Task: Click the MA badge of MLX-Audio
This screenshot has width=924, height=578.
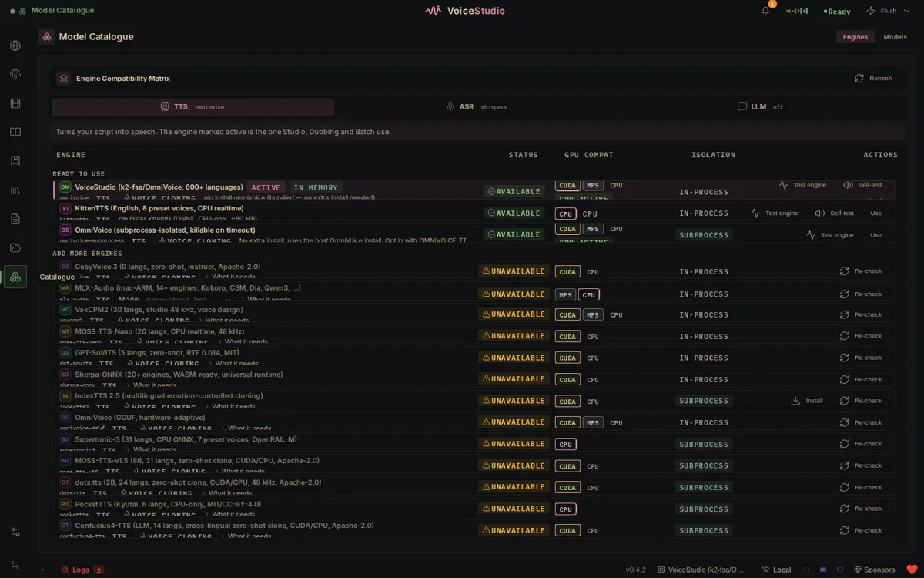Action: (x=65, y=288)
